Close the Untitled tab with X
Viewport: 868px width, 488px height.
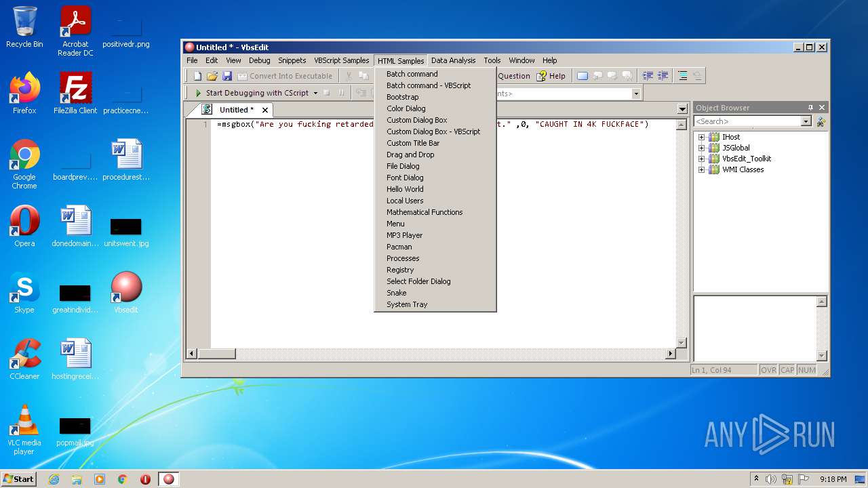click(265, 110)
